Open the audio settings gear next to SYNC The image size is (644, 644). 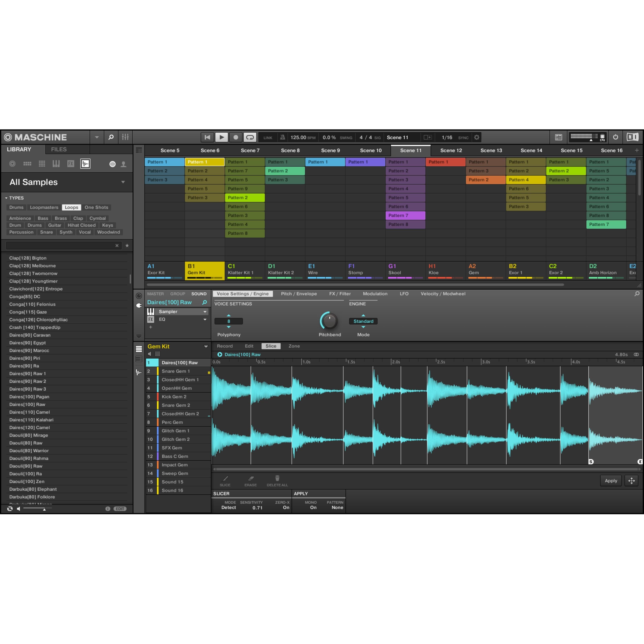[476, 137]
